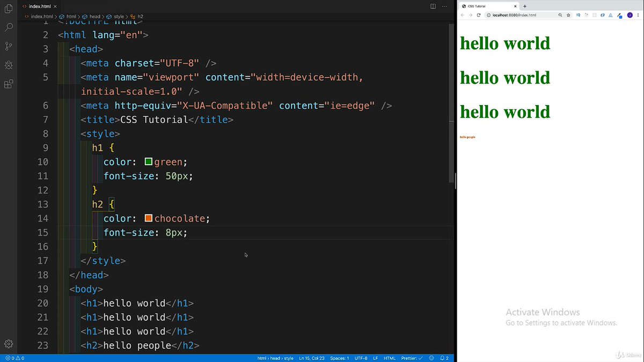Bookmark this page with the star icon
Screen dimensions: 644x362
pos(568,15)
